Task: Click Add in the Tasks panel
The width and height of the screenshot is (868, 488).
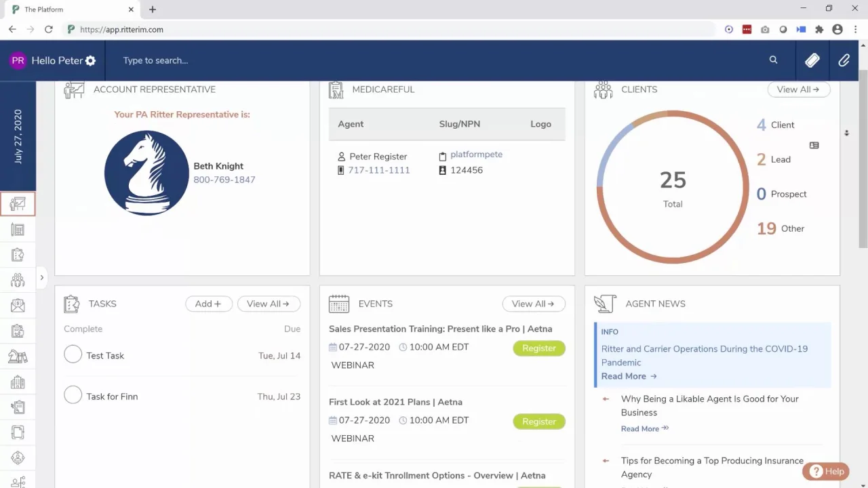Action: 208,304
